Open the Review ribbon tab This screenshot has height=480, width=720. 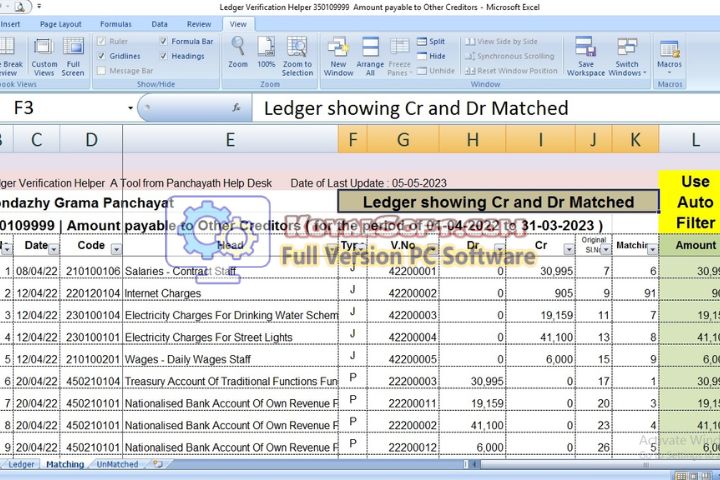pos(199,24)
